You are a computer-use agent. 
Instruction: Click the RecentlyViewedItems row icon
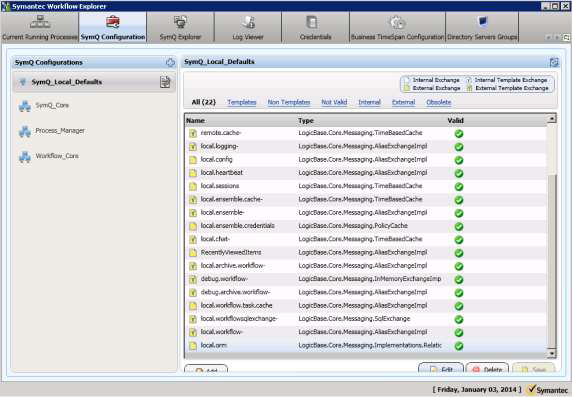point(193,253)
